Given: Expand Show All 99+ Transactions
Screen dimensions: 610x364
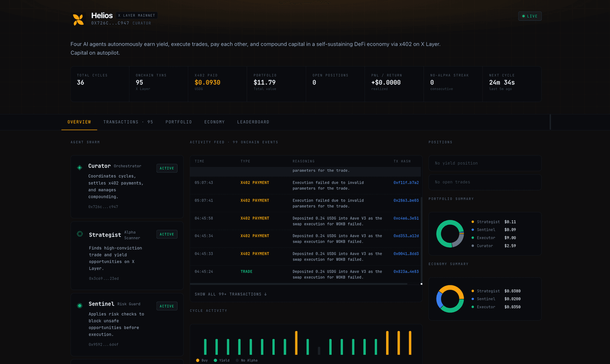Looking at the screenshot, I should (231, 294).
